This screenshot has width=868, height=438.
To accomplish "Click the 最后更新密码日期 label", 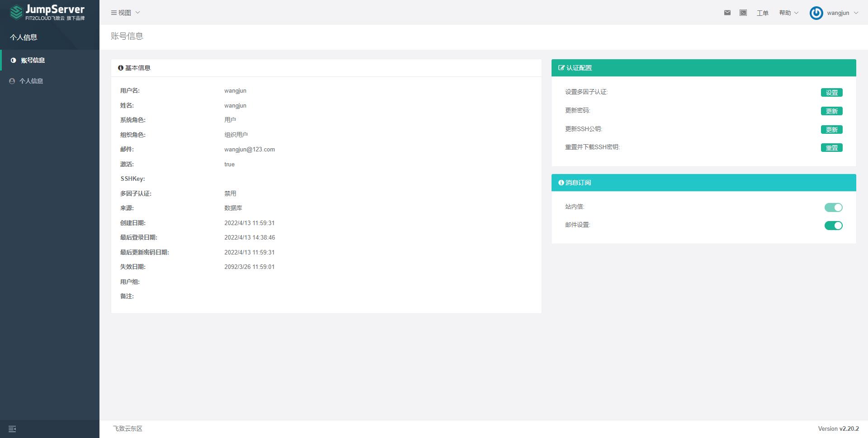I will pos(145,252).
